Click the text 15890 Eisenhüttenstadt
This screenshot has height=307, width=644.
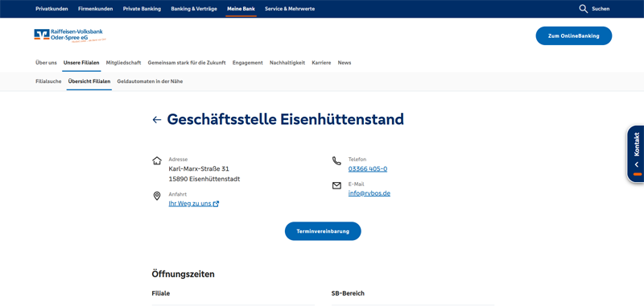[x=204, y=179]
